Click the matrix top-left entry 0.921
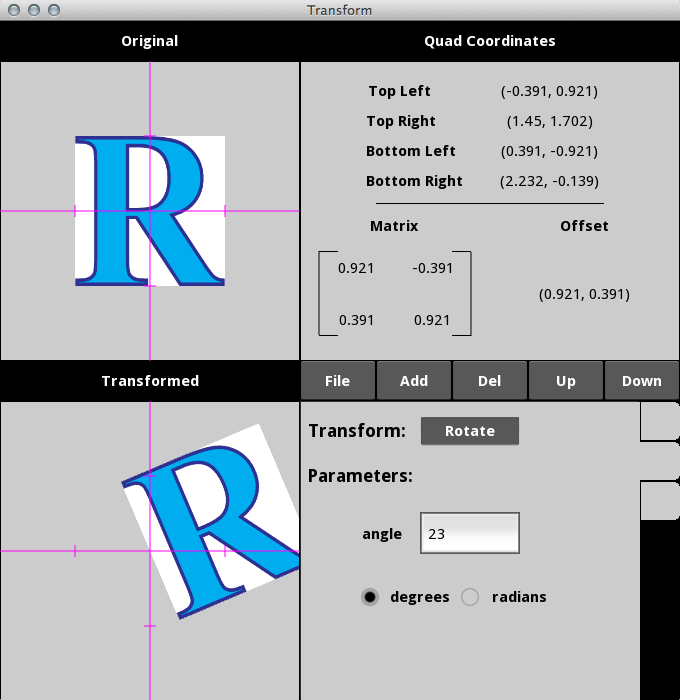This screenshot has width=680, height=700. [x=355, y=268]
